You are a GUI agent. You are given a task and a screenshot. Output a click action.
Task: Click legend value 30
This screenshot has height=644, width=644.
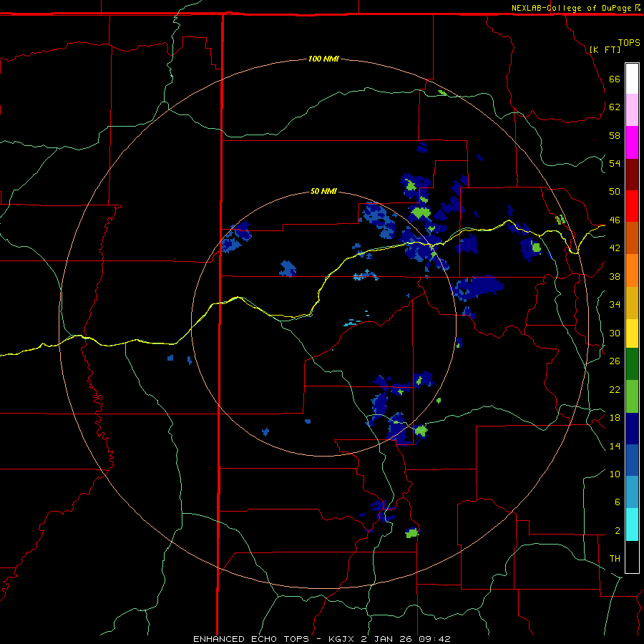click(x=615, y=333)
